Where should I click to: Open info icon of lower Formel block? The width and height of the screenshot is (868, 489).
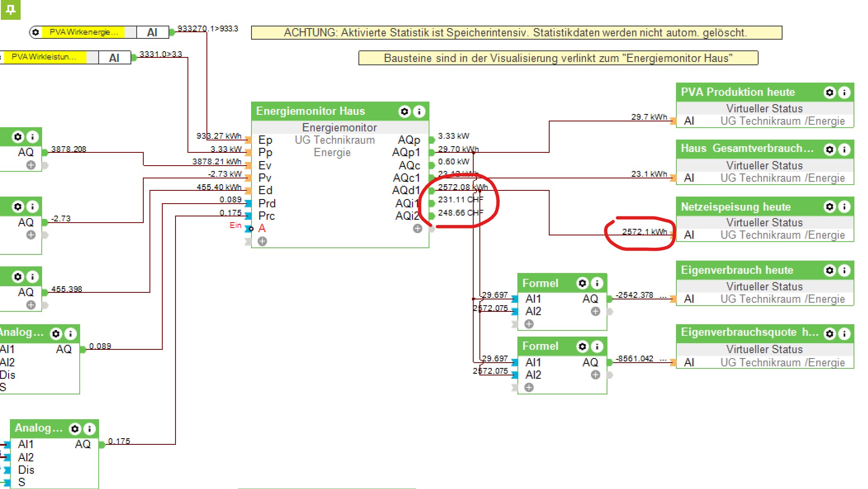597,346
